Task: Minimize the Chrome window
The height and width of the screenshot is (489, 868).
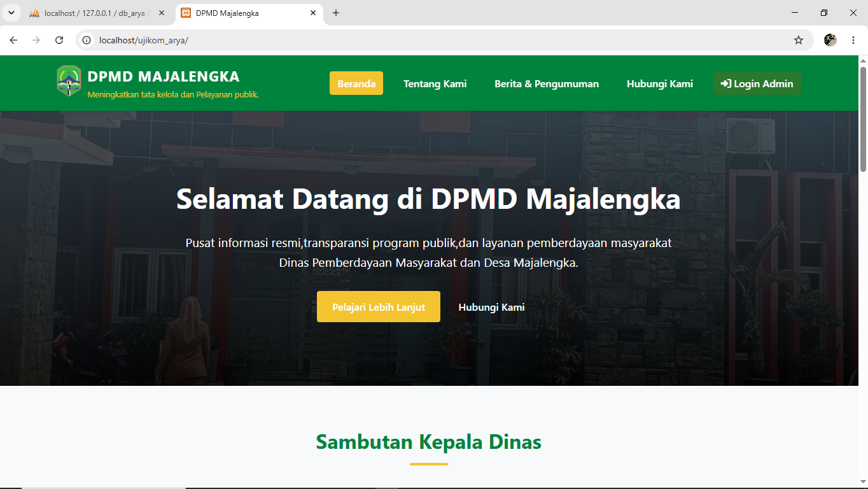Action: point(795,13)
